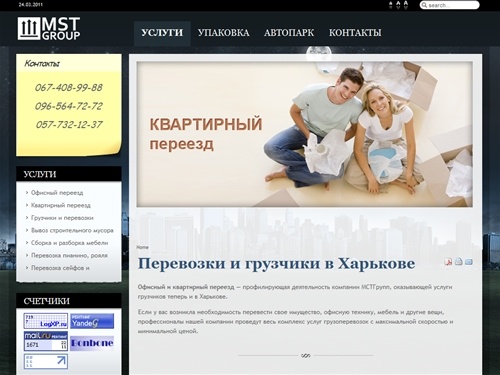
Task: Open the Вывоз строительного мусора link
Action: pos(72,230)
